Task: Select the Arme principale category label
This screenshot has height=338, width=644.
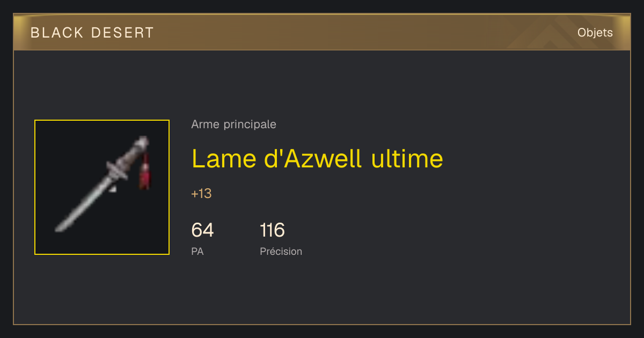Action: [233, 124]
